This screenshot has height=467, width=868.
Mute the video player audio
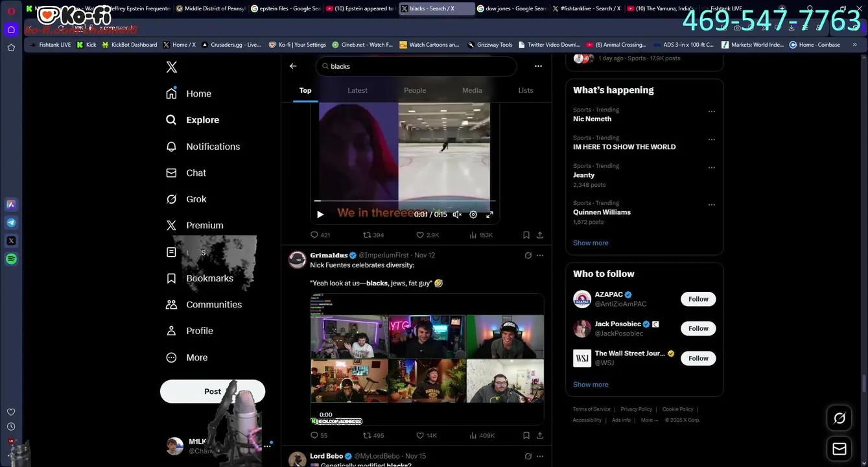coord(457,215)
